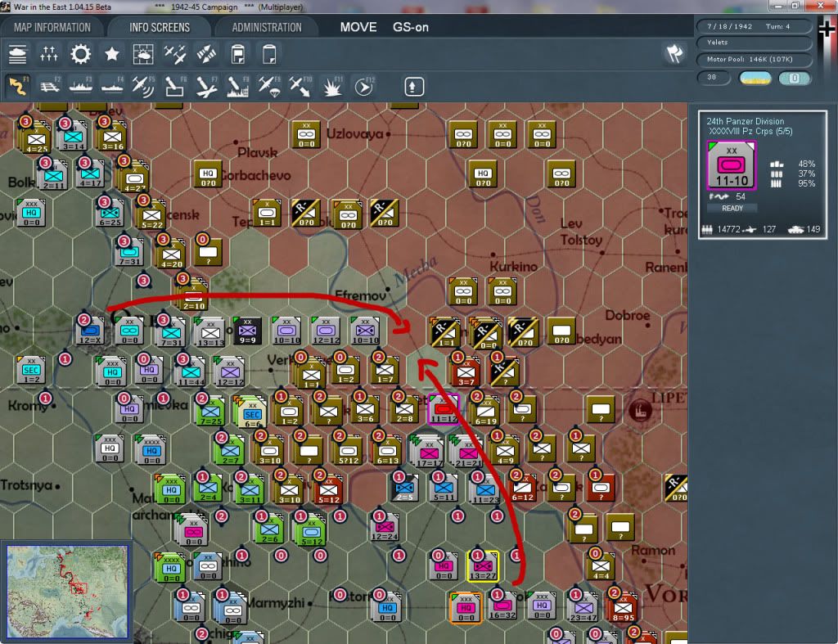The height and width of the screenshot is (644, 838).
Task: Click the Efremov city label
Action: click(360, 295)
